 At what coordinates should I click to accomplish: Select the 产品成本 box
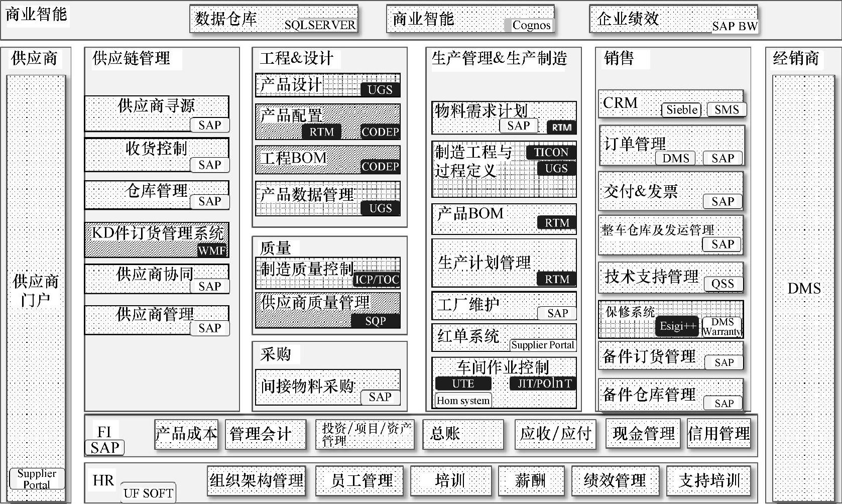click(186, 434)
